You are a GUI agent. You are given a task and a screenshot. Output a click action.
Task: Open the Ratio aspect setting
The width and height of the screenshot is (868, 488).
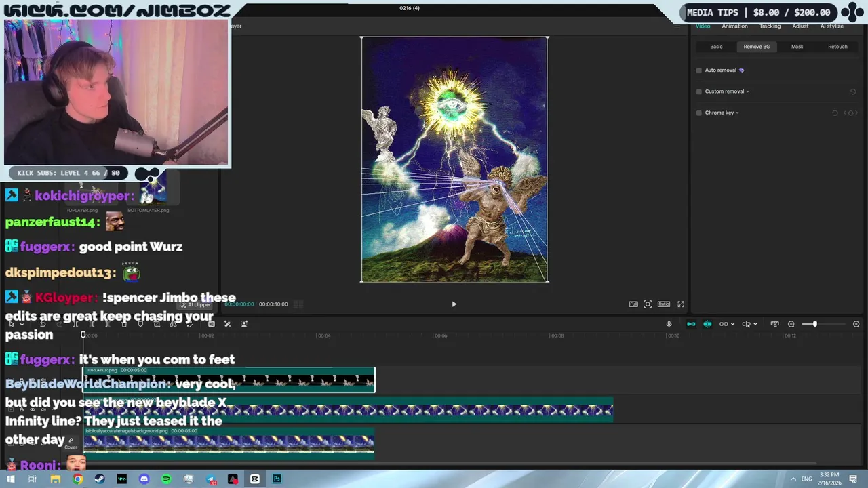664,304
